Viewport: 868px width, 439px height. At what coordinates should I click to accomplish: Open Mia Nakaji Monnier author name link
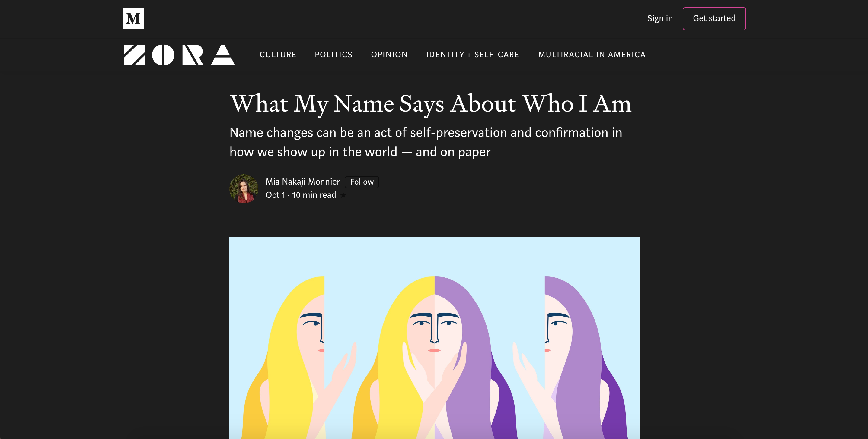(x=303, y=182)
